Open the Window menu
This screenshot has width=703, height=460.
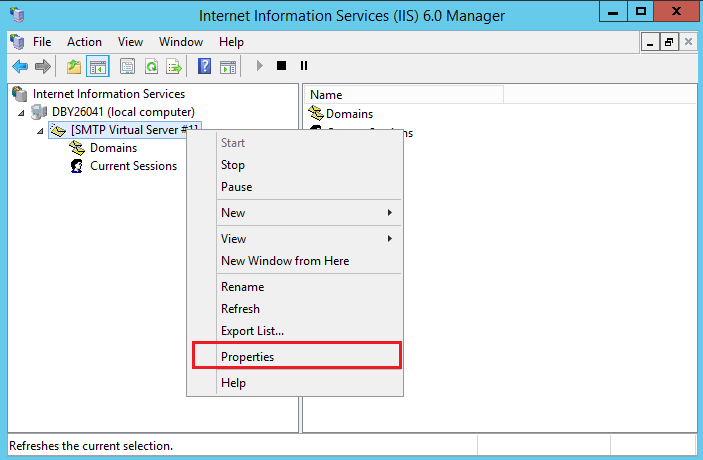(181, 42)
